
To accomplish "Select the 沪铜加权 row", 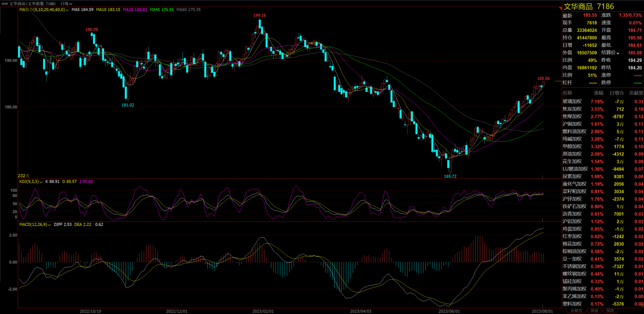I will [x=603, y=124].
